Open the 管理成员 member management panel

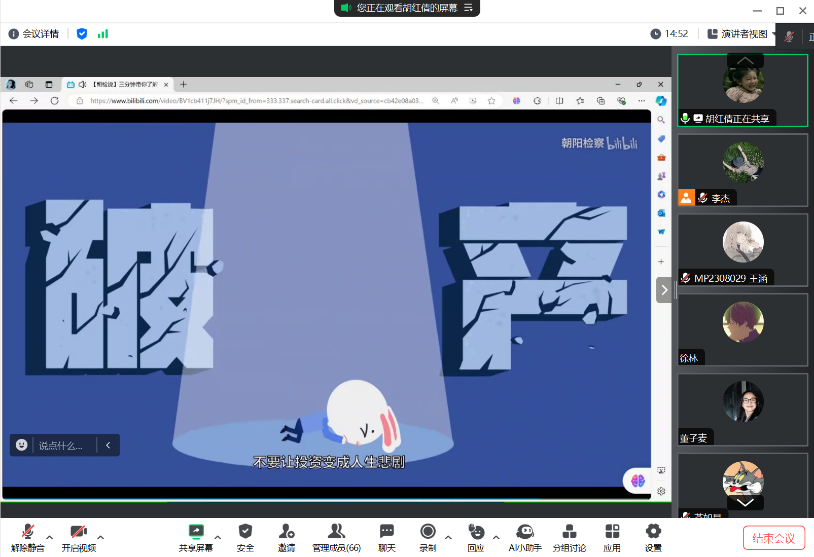tap(336, 532)
